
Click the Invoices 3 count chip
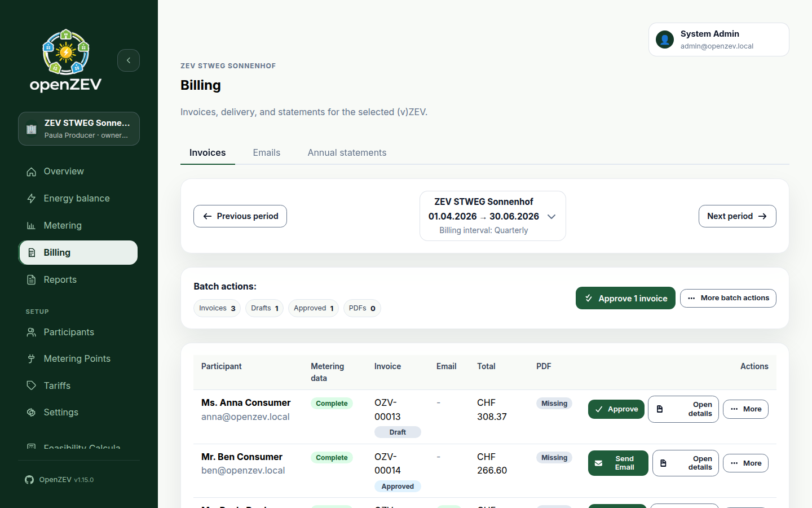click(x=217, y=308)
